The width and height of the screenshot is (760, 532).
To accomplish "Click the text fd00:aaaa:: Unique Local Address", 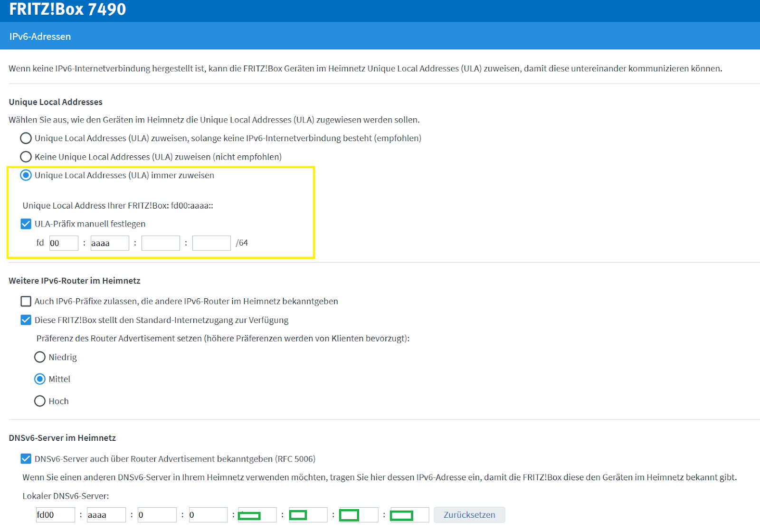I will point(192,206).
